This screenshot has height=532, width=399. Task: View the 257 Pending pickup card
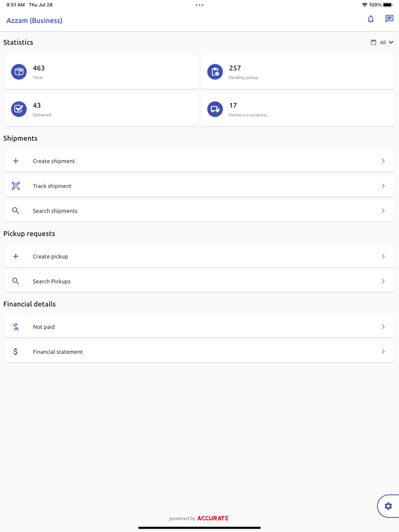click(x=297, y=72)
